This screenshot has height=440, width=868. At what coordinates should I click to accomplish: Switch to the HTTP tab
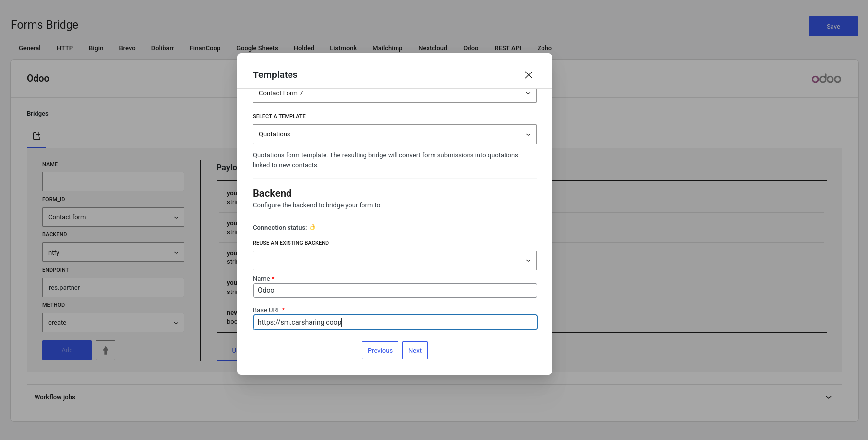[65, 48]
